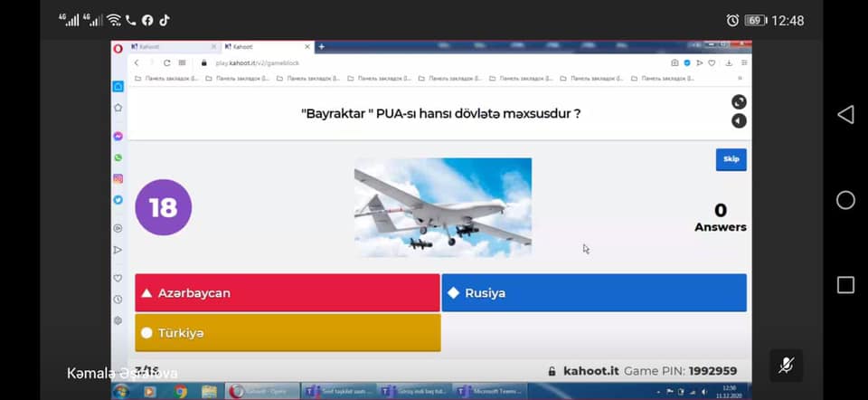Open history clock in the Opera sidebar
This screenshot has width=868, height=400.
[x=118, y=300]
